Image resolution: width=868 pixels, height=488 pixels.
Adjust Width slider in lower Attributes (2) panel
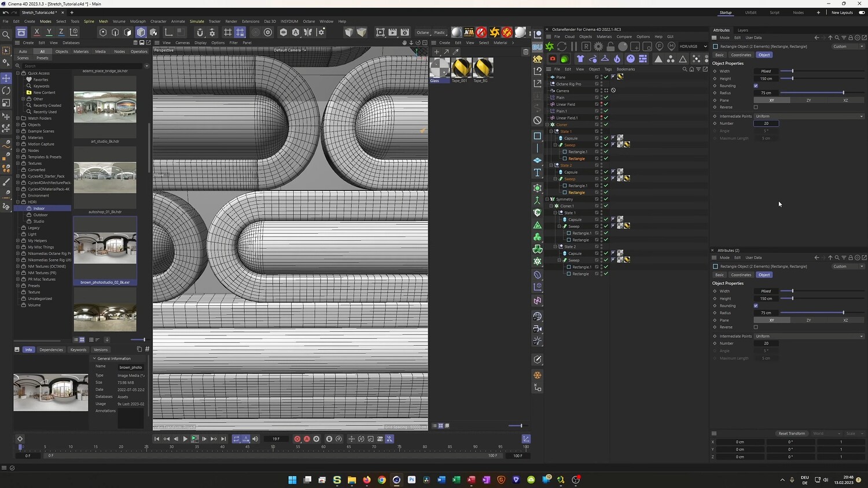pyautogui.click(x=822, y=291)
